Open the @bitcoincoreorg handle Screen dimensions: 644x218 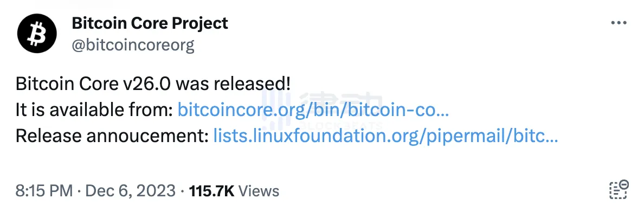(132, 44)
